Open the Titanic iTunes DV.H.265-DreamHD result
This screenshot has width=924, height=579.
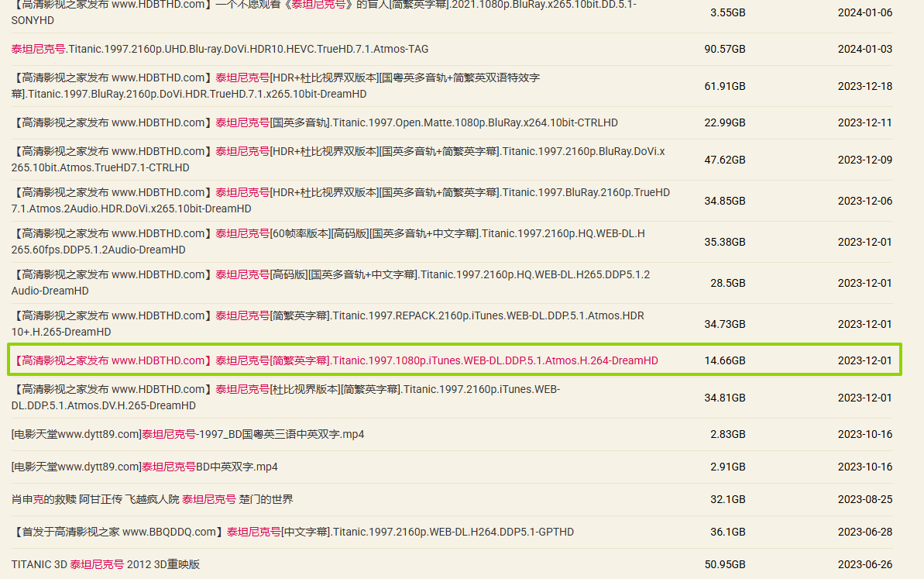click(x=286, y=398)
